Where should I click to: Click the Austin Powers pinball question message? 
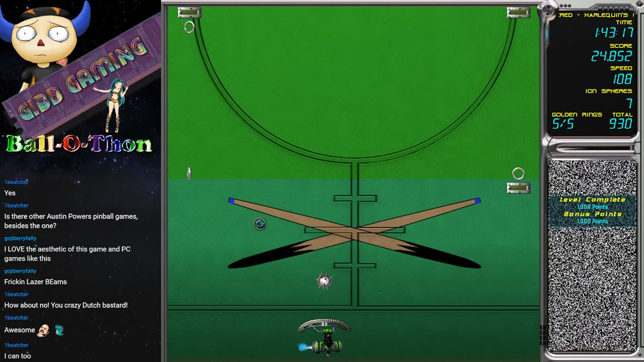[x=71, y=221]
